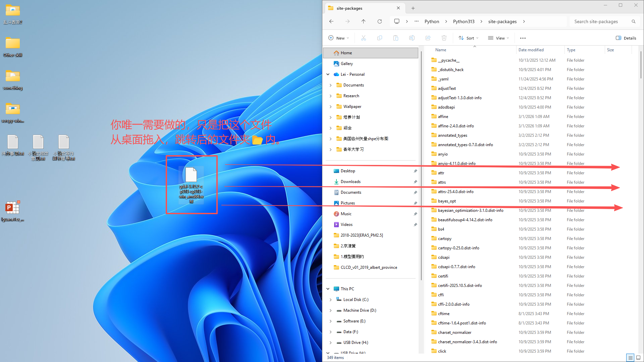
Task: Open a new tab with plus button
Action: coord(413,8)
